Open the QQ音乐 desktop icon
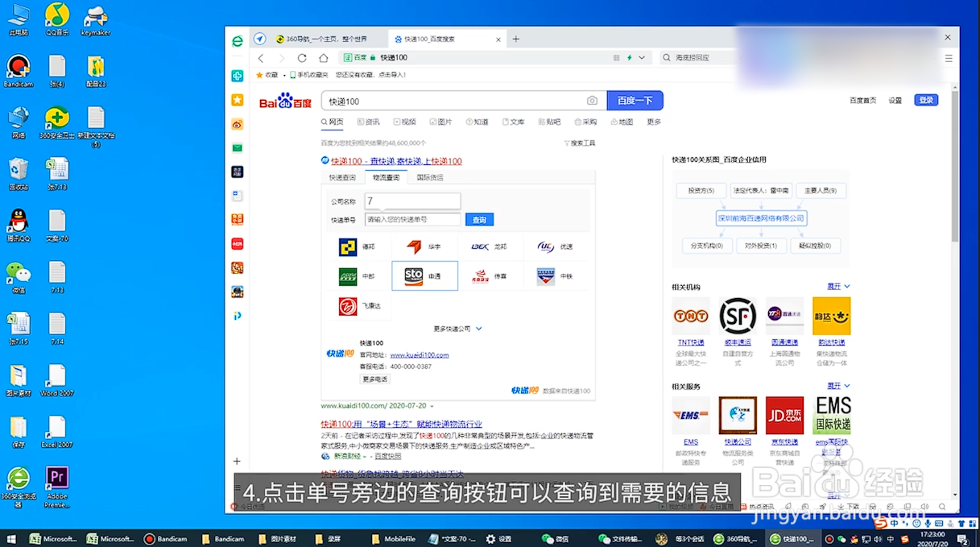Screen dimensions: 980x547 (57, 19)
